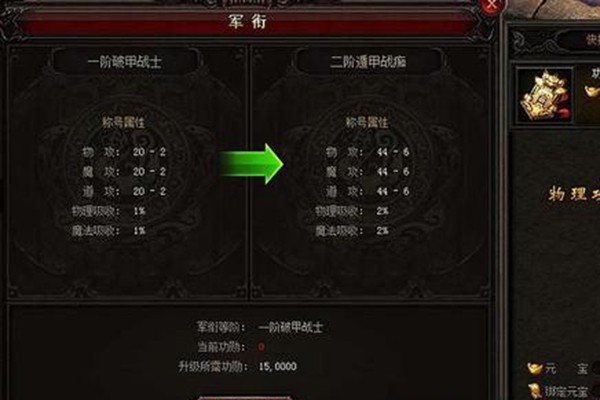Click the green upgrade arrow
Image resolution: width=600 pixels, height=400 pixels.
click(252, 164)
